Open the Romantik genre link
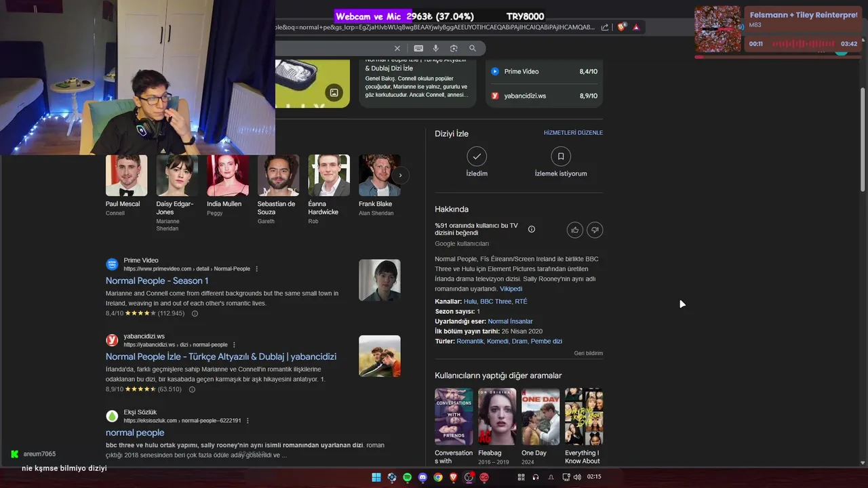 pos(470,342)
